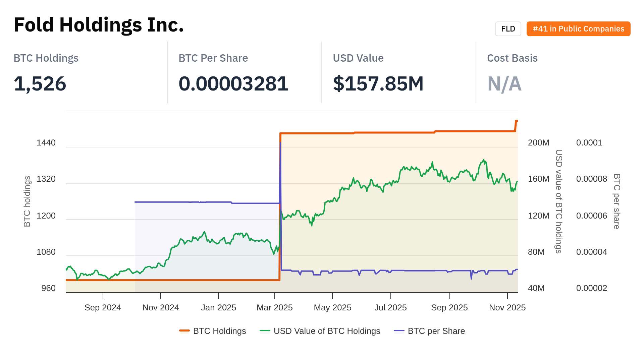This screenshot has width=644, height=362.
Task: Click the BTC Per Share 0.00003281 value
Action: [233, 83]
